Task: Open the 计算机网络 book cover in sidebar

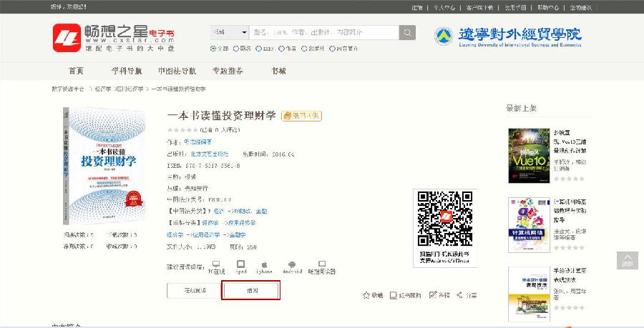Action: coord(529,225)
